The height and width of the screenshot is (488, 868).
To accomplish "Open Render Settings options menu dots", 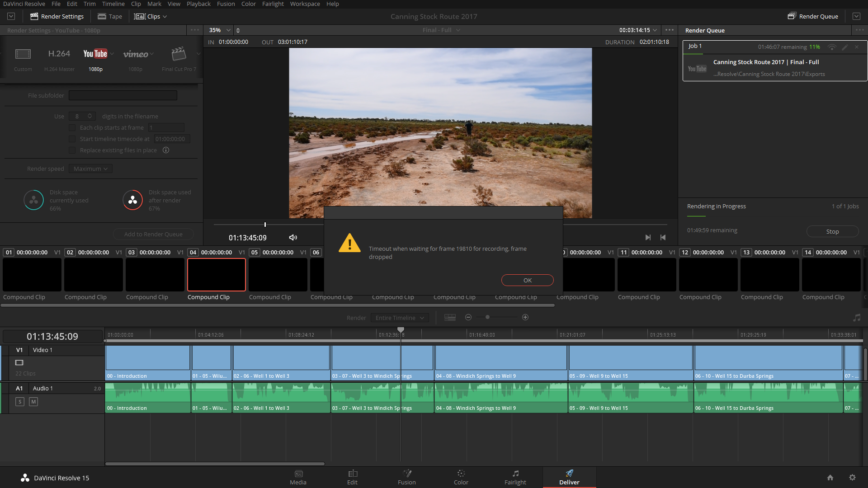I will [195, 30].
